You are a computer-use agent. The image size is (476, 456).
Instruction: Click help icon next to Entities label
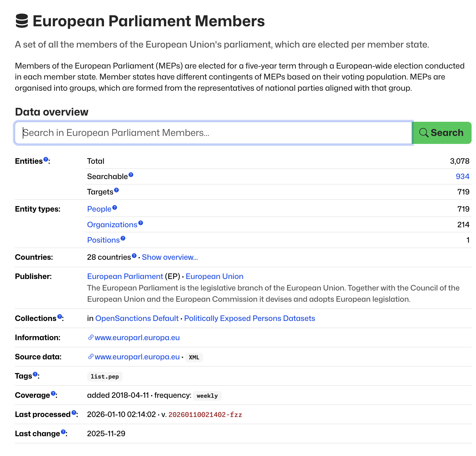point(46,159)
